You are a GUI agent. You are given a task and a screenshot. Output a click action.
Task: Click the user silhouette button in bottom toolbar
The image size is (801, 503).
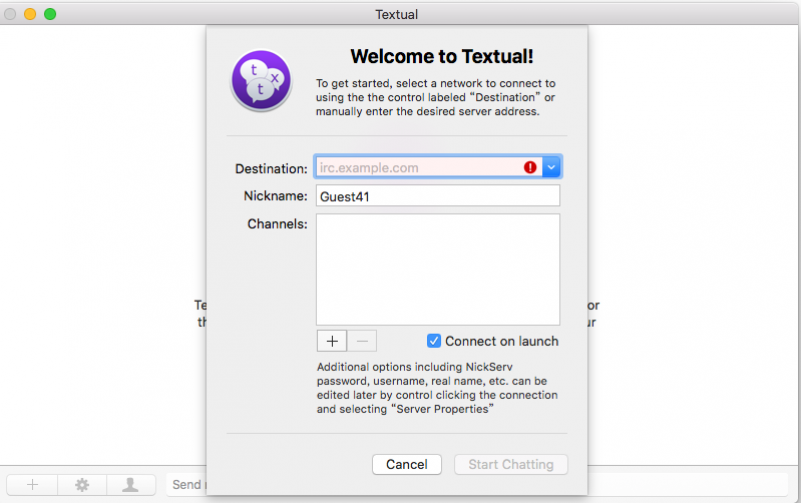pyautogui.click(x=131, y=485)
